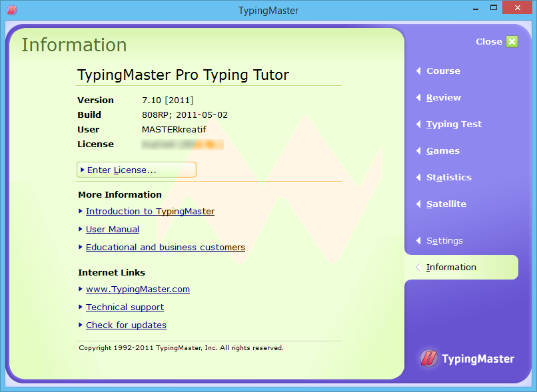Viewport: 537px width, 392px height.
Task: Click the arrow beside Typing Test
Action: (418, 124)
